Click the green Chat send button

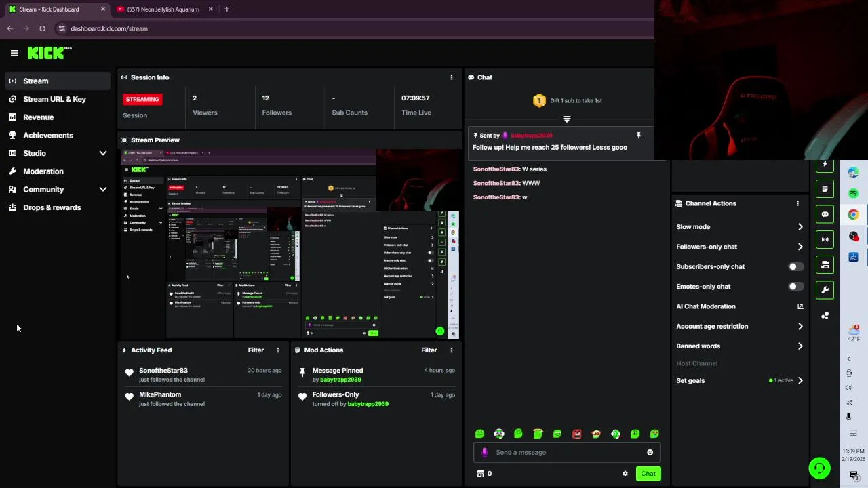click(648, 474)
